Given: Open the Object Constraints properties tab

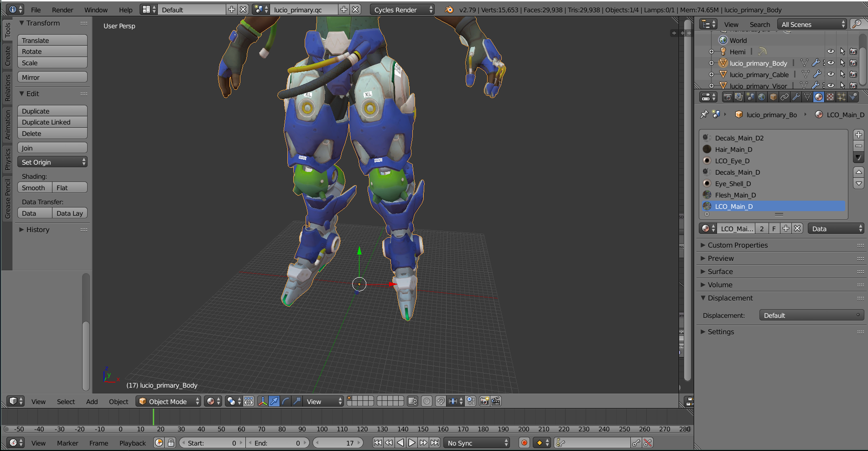Looking at the screenshot, I should click(x=785, y=97).
